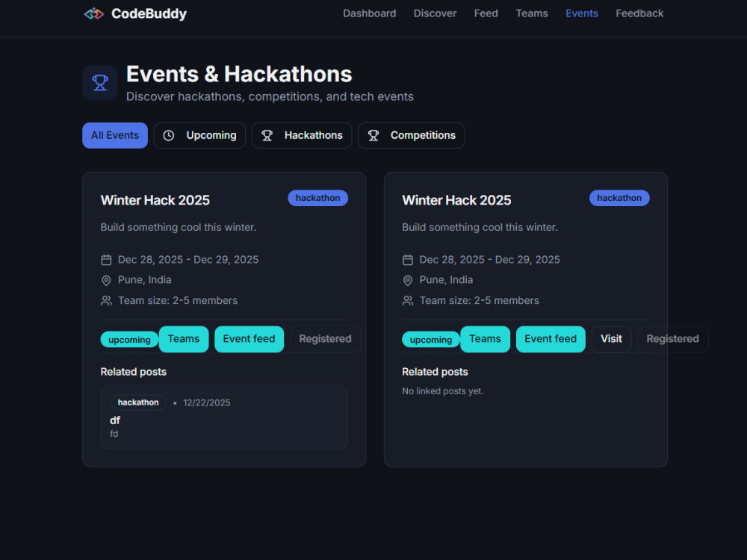747x560 pixels.
Task: Select the All Events filter
Action: point(115,135)
